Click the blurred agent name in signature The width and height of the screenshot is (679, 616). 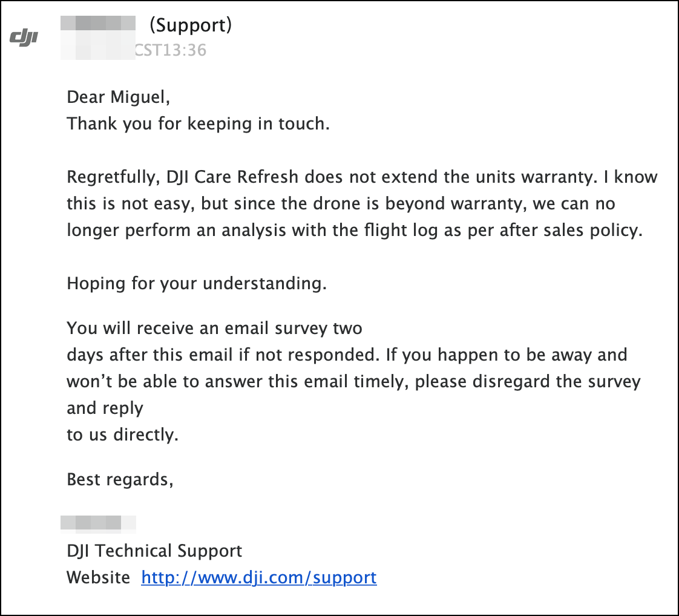(x=98, y=522)
